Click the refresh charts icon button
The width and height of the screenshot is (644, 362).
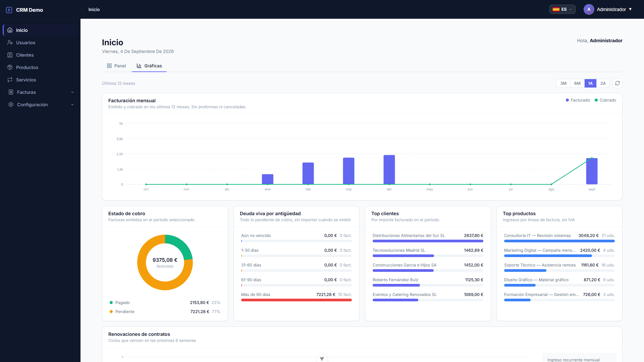pos(618,83)
